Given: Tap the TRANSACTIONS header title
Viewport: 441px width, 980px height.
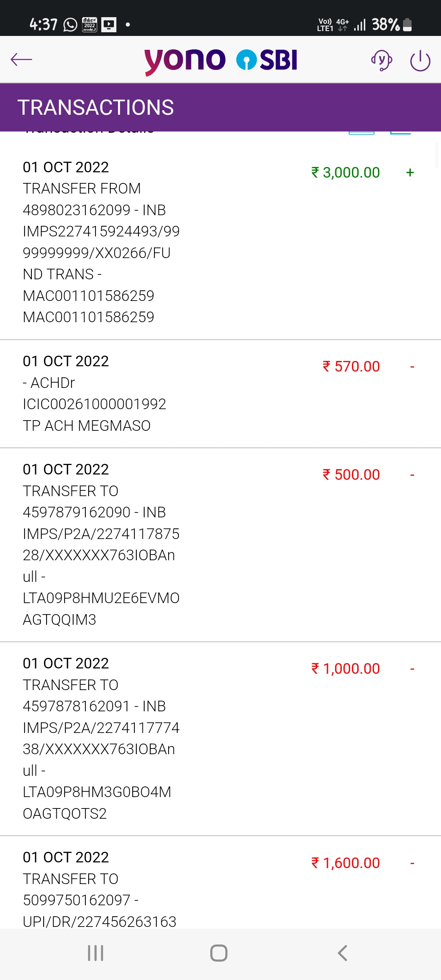Looking at the screenshot, I should coord(96,107).
